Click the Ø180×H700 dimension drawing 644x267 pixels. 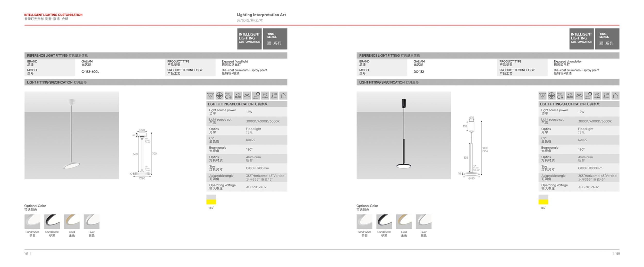click(x=143, y=154)
